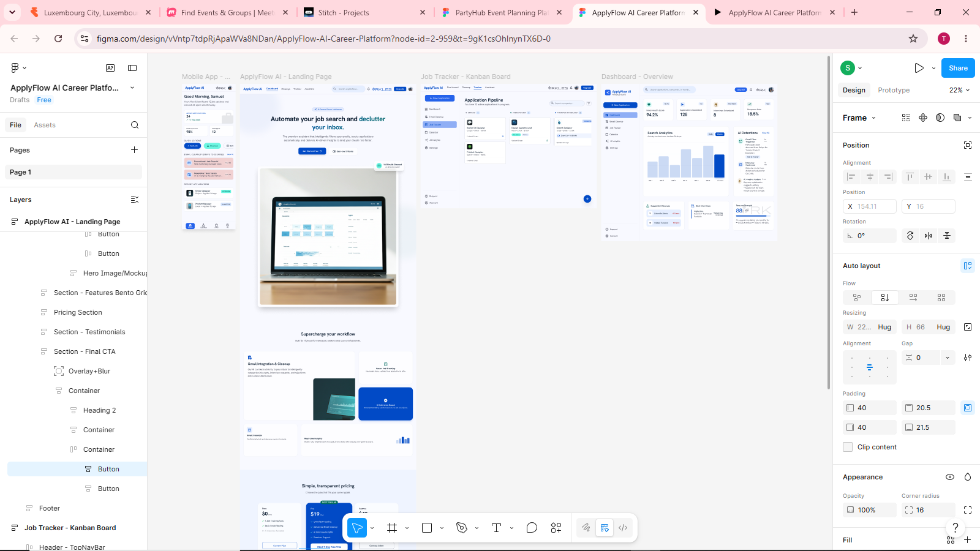Open the Gap value dropdown arrow
Screen dimensions: 980x551
pos(948,358)
